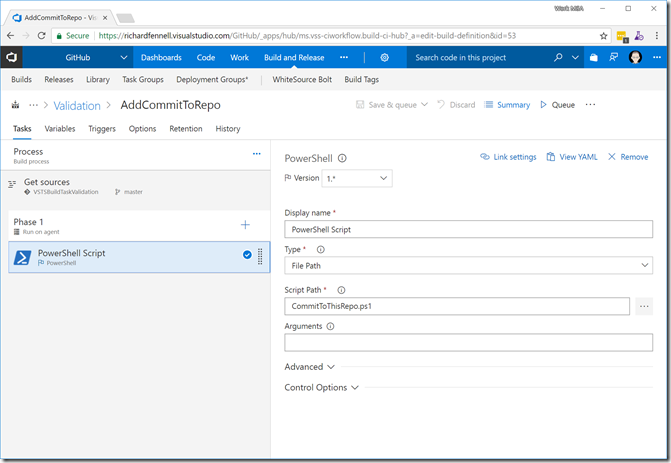Click the search magnifier icon
671x463 pixels.
click(x=558, y=57)
